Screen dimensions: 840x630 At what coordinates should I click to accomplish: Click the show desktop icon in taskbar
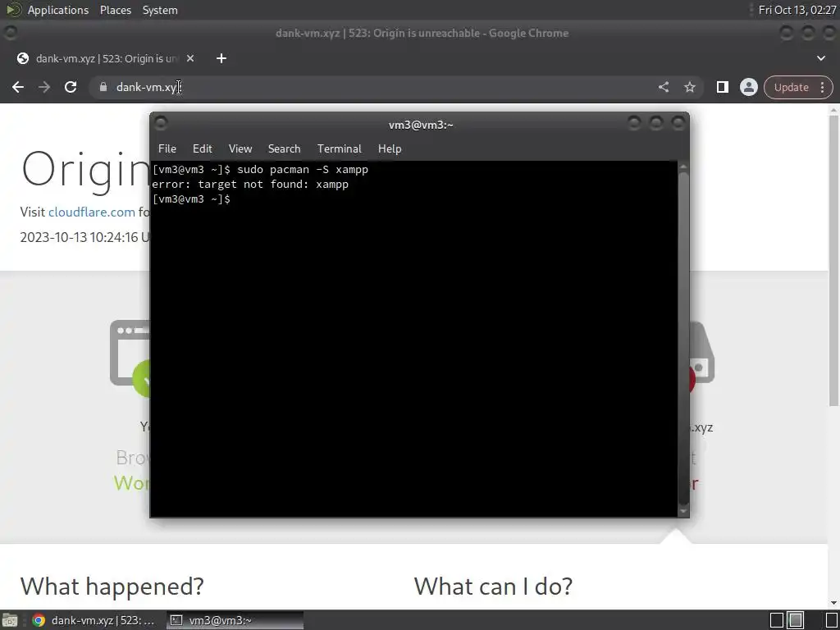(x=9, y=620)
